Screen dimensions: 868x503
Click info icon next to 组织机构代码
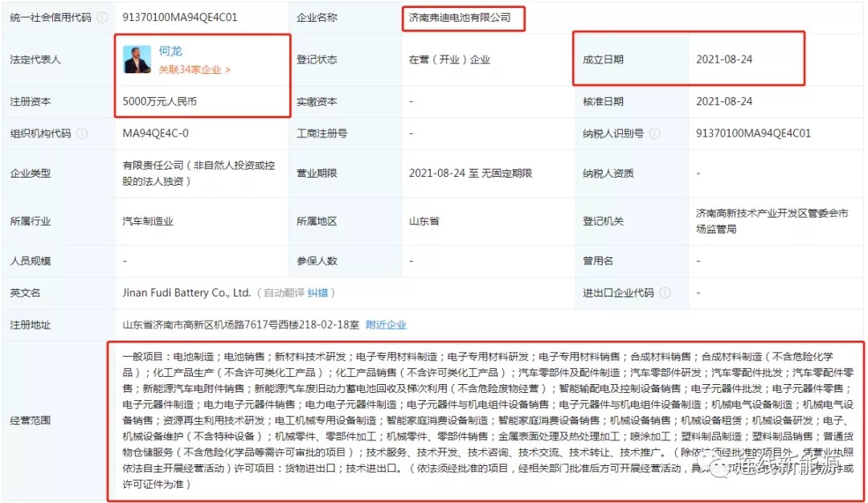(x=82, y=133)
